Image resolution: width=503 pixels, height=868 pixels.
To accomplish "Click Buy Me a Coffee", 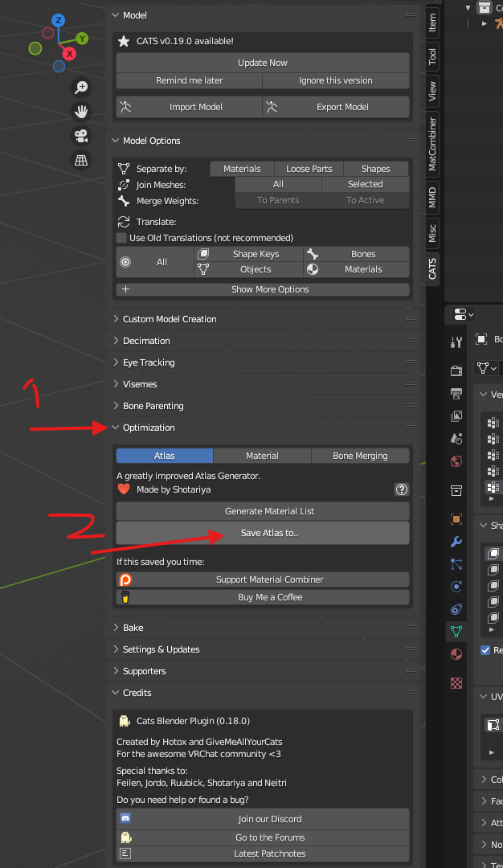I will [x=263, y=597].
